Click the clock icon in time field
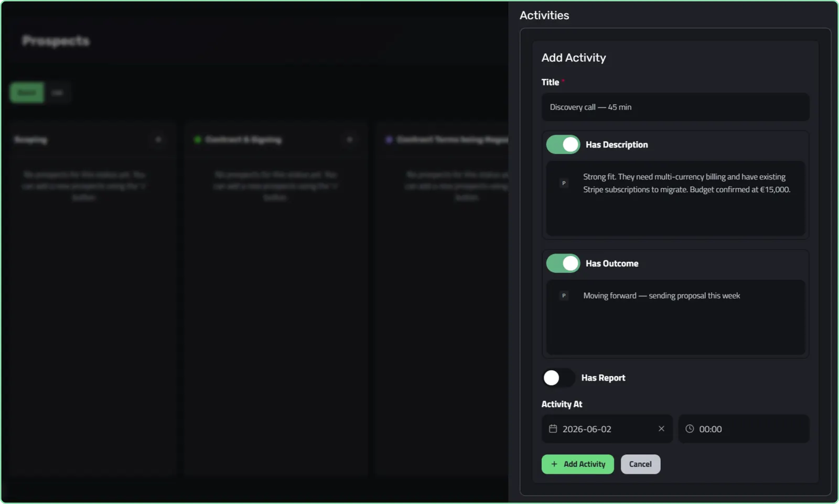The height and width of the screenshot is (504, 839). pos(690,429)
